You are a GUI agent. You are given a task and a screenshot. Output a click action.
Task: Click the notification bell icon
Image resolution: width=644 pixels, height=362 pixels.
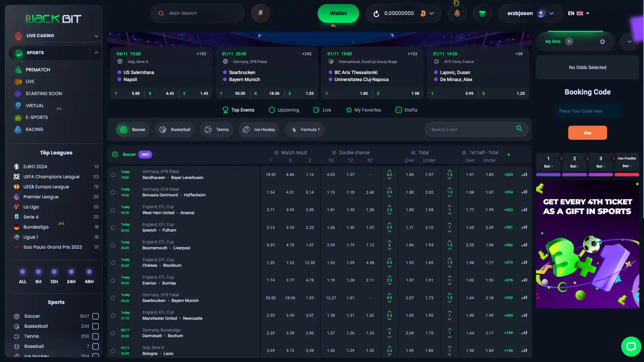click(x=457, y=13)
